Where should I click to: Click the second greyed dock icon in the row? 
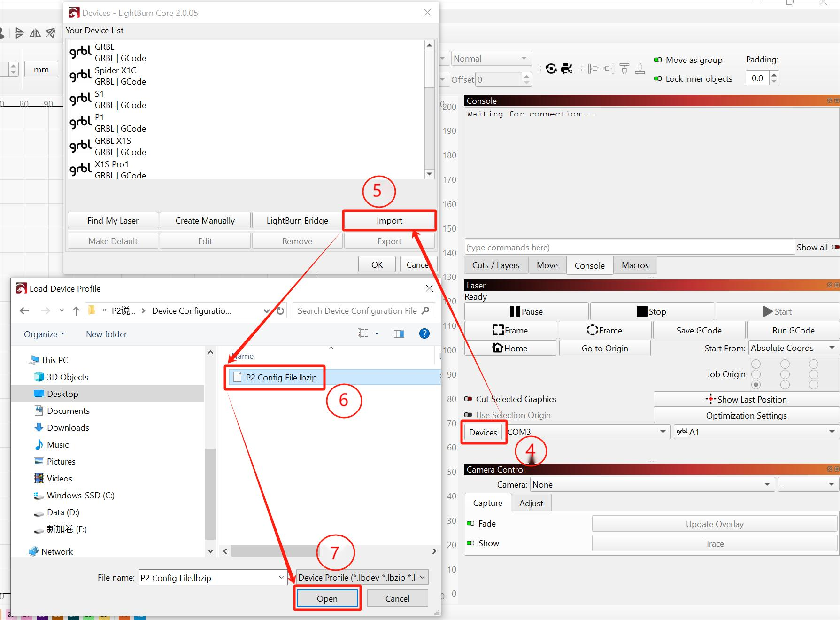tap(609, 69)
